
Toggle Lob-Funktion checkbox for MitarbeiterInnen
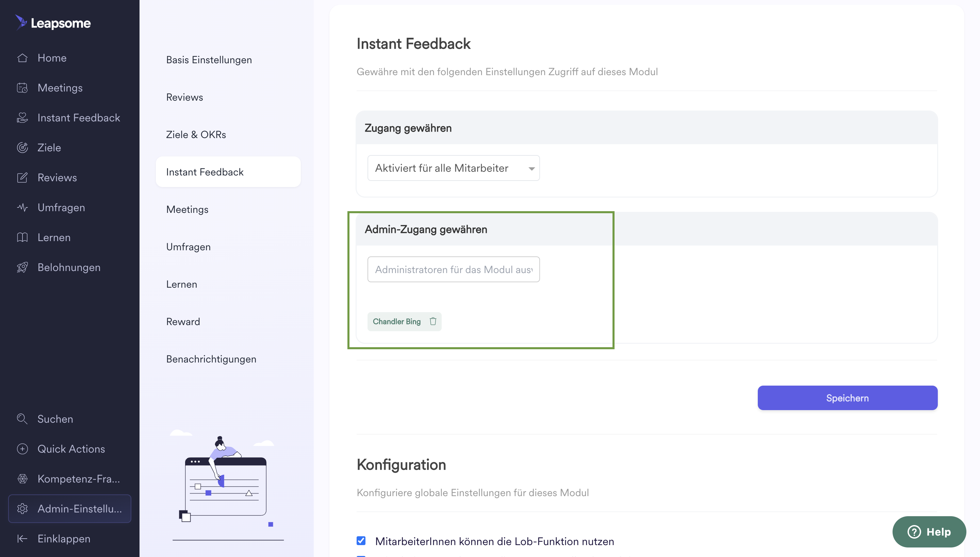tap(361, 541)
